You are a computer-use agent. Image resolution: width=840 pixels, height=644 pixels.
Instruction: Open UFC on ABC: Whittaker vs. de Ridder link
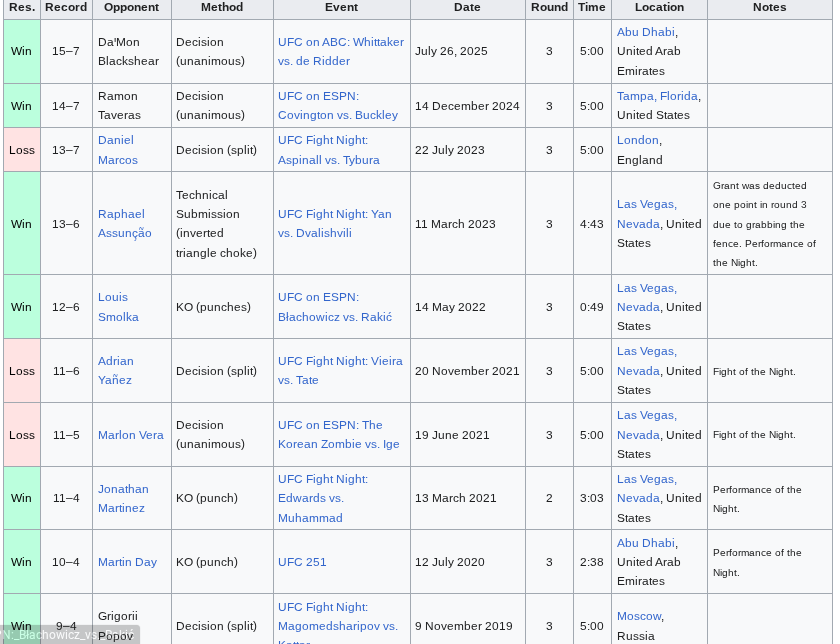[x=341, y=51]
